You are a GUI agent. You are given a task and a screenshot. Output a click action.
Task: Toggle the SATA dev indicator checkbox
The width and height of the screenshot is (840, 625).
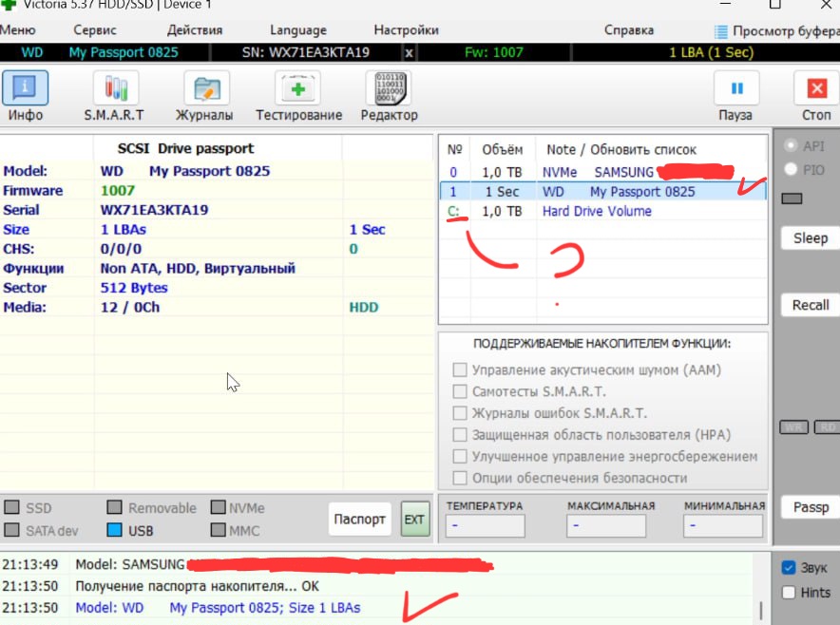pos(11,530)
